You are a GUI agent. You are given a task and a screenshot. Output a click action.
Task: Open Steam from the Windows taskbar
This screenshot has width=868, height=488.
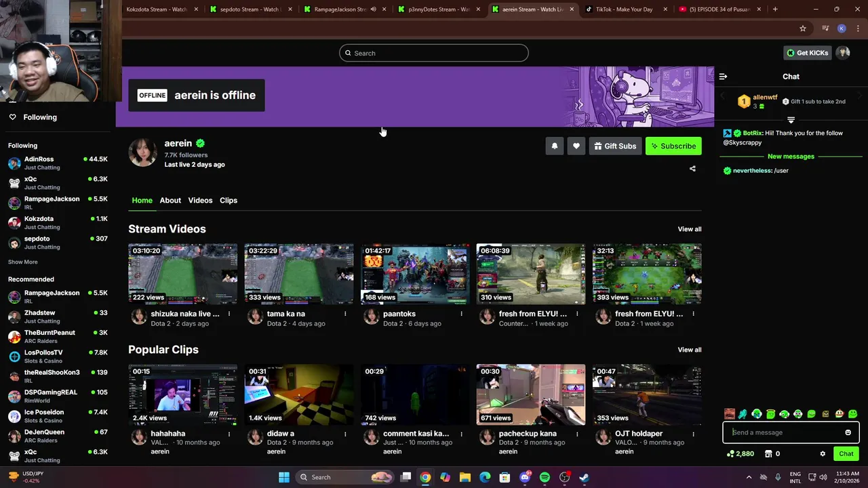584,477
